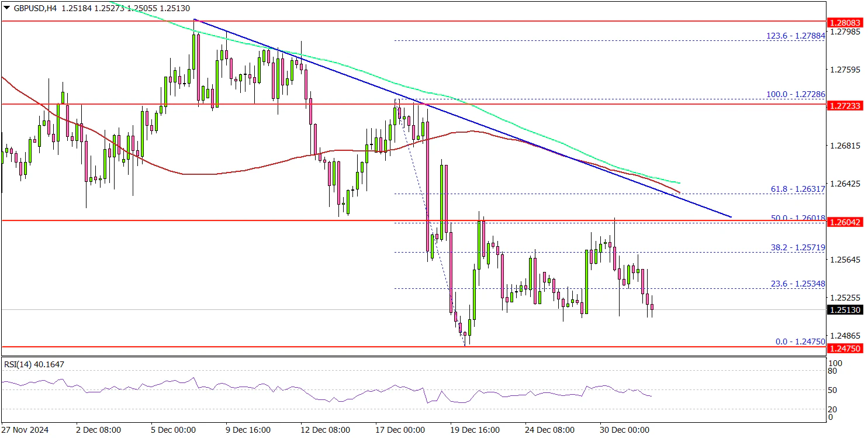This screenshot has height=438, width=868.
Task: Click the black current price tag 1.25130
Action: (845, 310)
